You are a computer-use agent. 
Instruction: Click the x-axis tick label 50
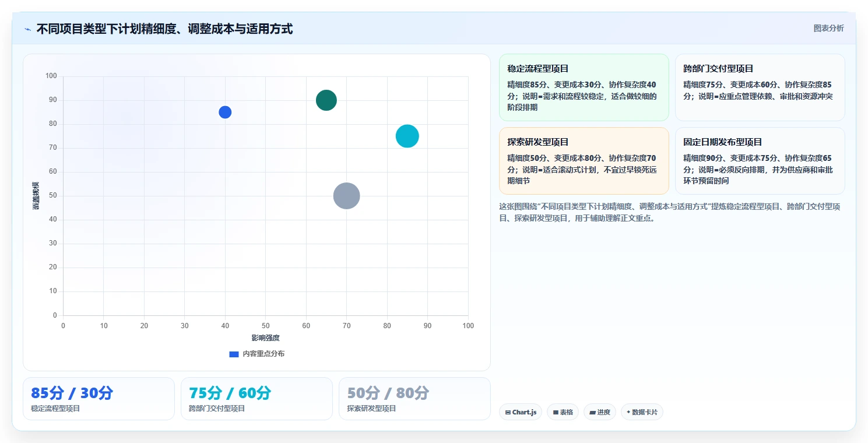[x=265, y=326]
